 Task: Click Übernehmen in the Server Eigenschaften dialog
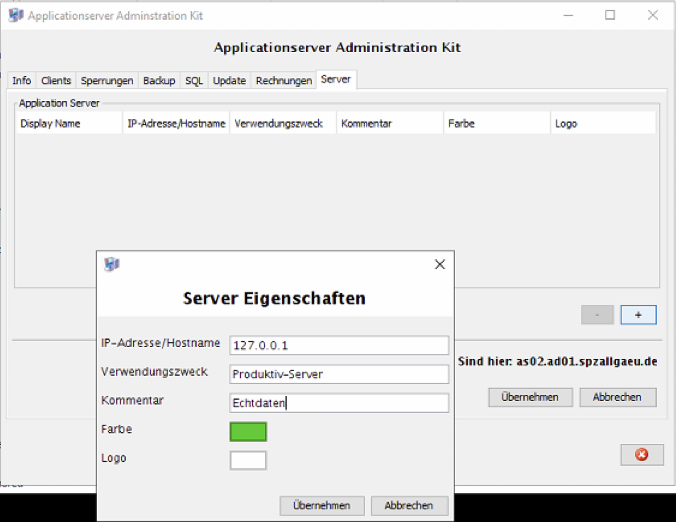[x=322, y=506]
